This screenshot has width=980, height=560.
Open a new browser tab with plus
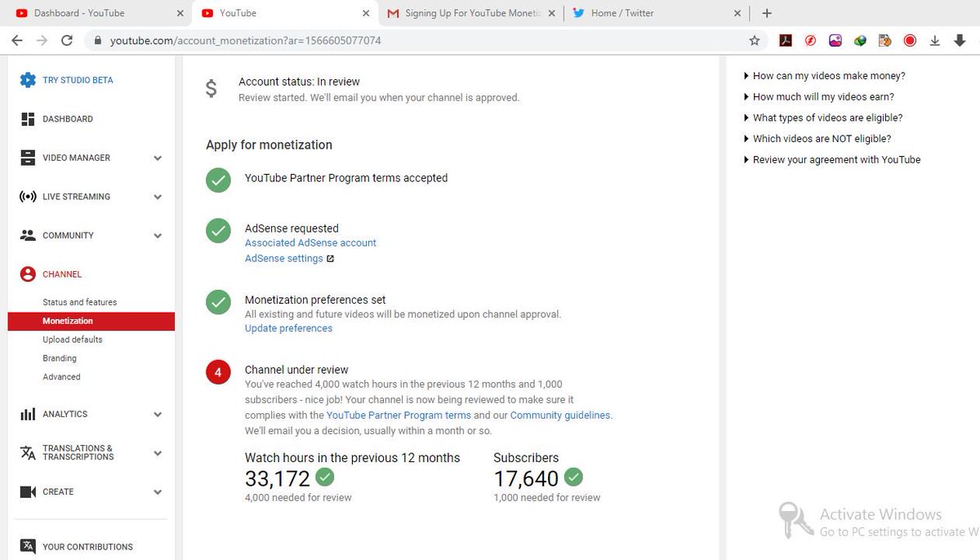click(767, 13)
